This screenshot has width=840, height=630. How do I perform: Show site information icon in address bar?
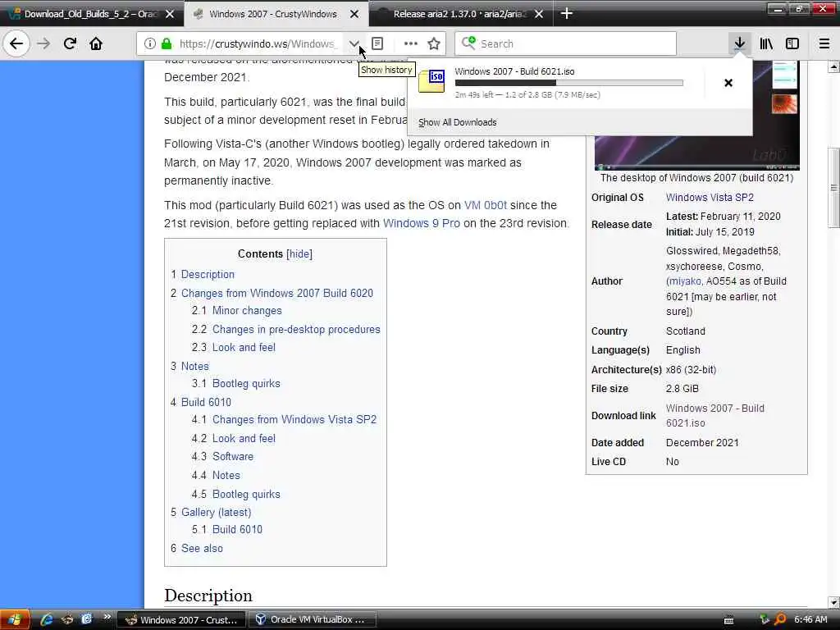click(150, 43)
